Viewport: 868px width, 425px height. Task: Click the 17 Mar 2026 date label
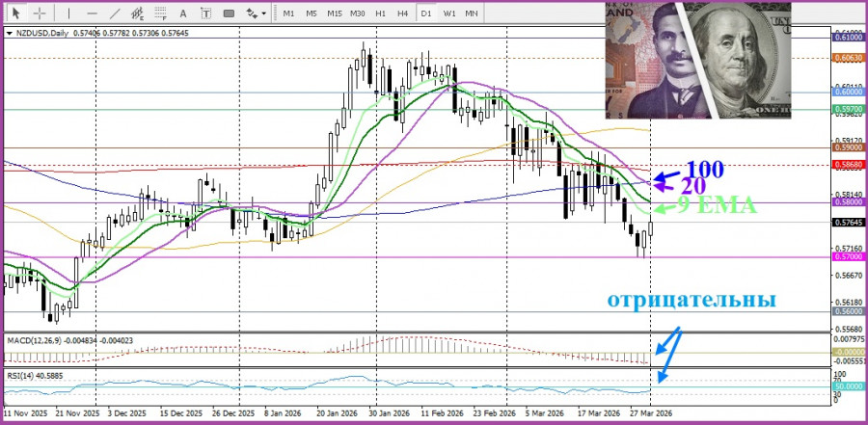coord(598,414)
